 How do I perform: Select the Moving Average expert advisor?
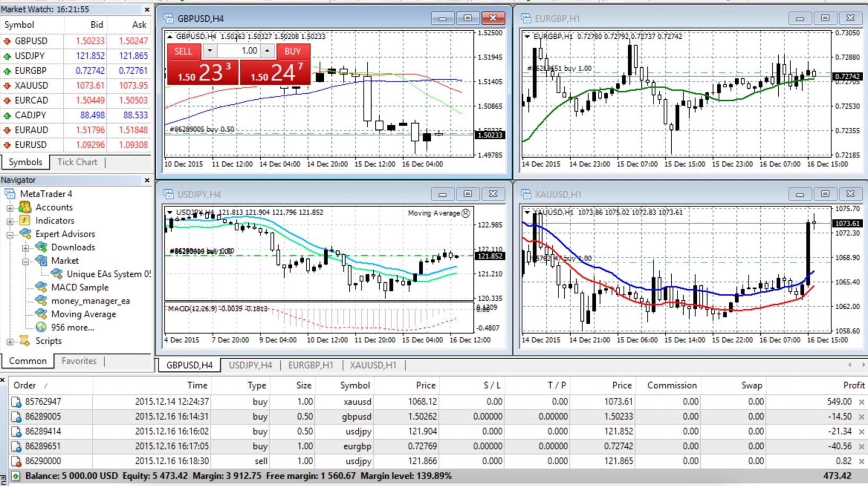click(x=83, y=314)
